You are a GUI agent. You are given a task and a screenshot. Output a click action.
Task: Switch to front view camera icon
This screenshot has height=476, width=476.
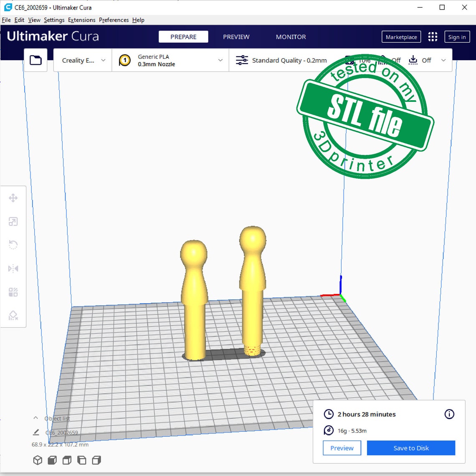52,460
